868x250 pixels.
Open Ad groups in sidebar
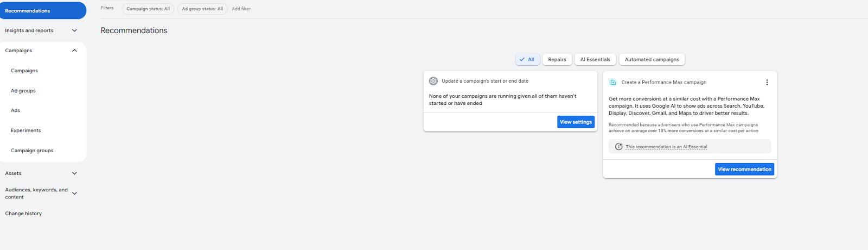[23, 91]
